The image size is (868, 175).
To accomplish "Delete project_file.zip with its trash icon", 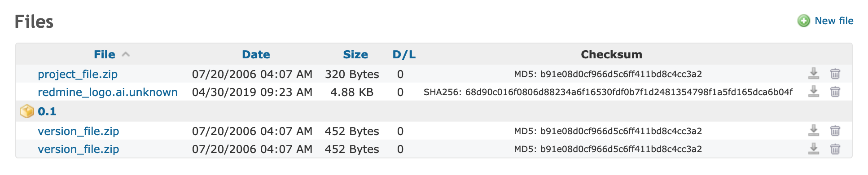I will pos(835,74).
